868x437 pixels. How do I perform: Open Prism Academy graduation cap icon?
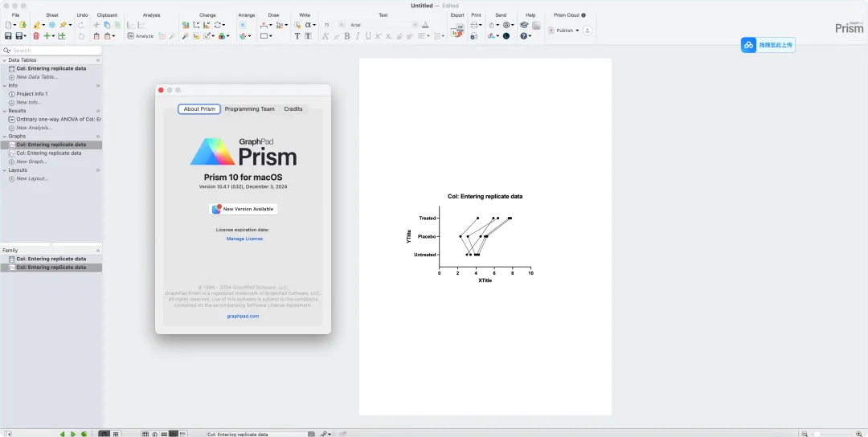(x=524, y=25)
